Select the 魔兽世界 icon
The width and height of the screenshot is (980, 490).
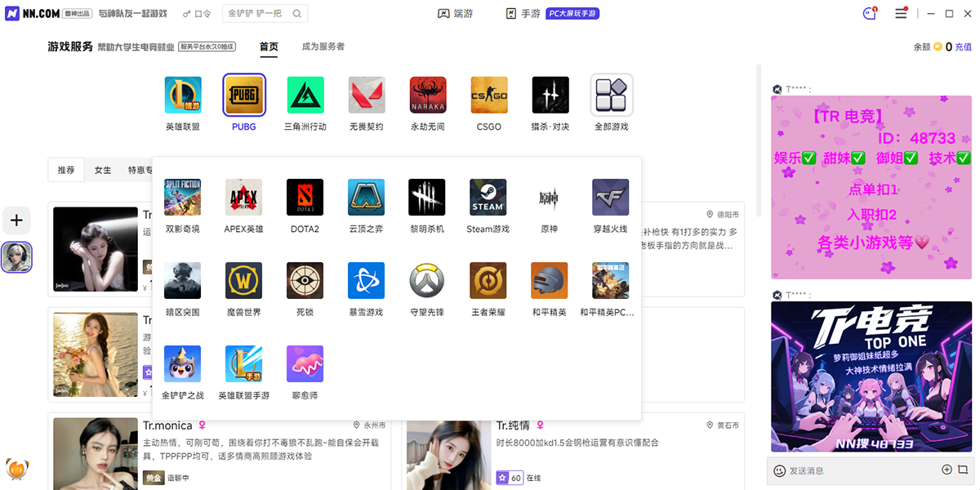(243, 280)
